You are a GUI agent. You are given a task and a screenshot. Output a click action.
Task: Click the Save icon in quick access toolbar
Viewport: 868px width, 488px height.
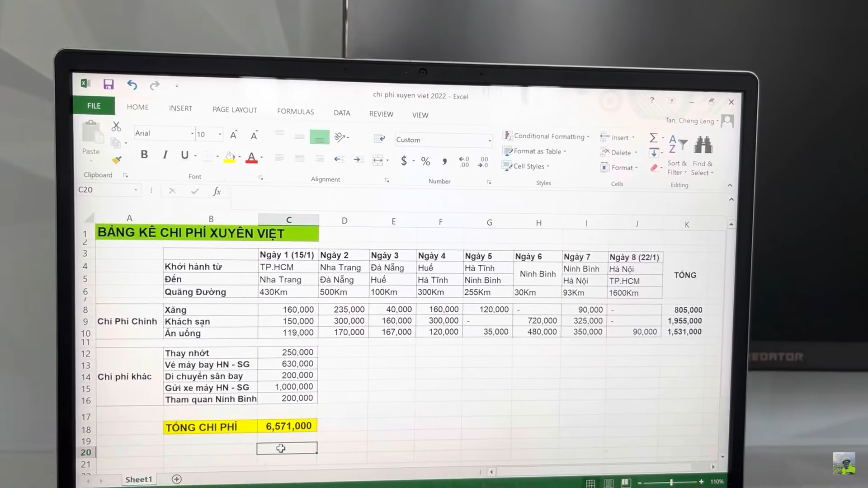click(x=108, y=84)
